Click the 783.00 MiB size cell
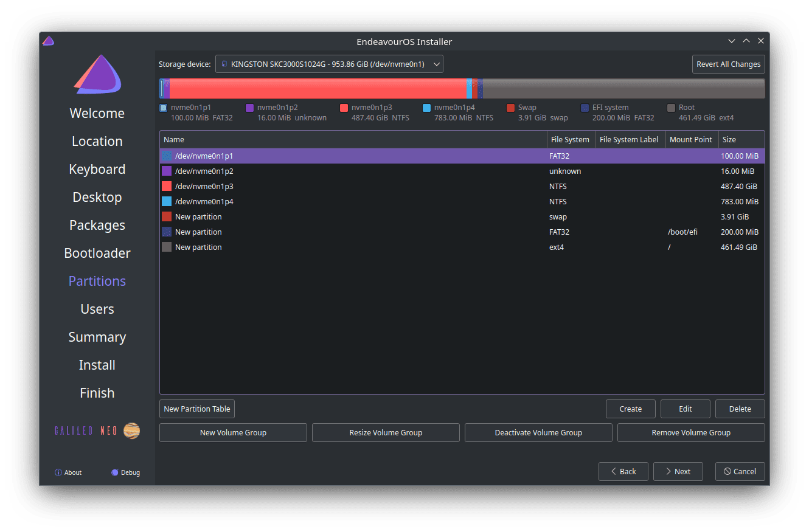 click(740, 201)
